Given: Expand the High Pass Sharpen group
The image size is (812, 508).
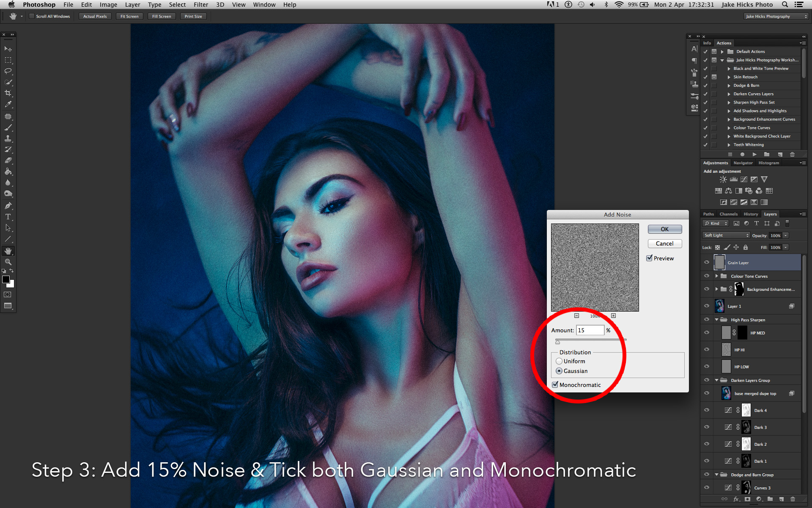Looking at the screenshot, I should [x=717, y=320].
